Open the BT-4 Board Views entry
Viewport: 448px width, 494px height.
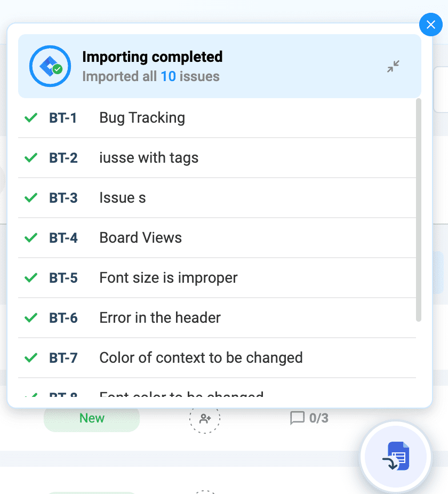pos(217,238)
